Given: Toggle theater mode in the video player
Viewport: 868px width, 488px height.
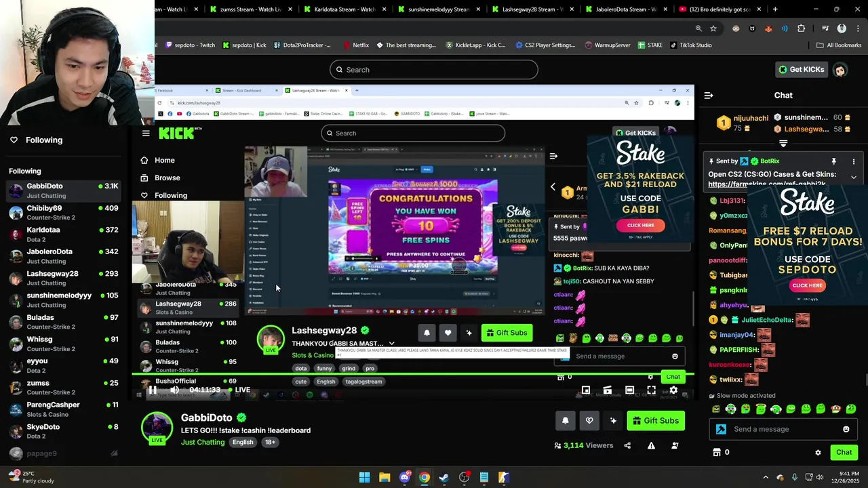Looking at the screenshot, I should click(629, 390).
